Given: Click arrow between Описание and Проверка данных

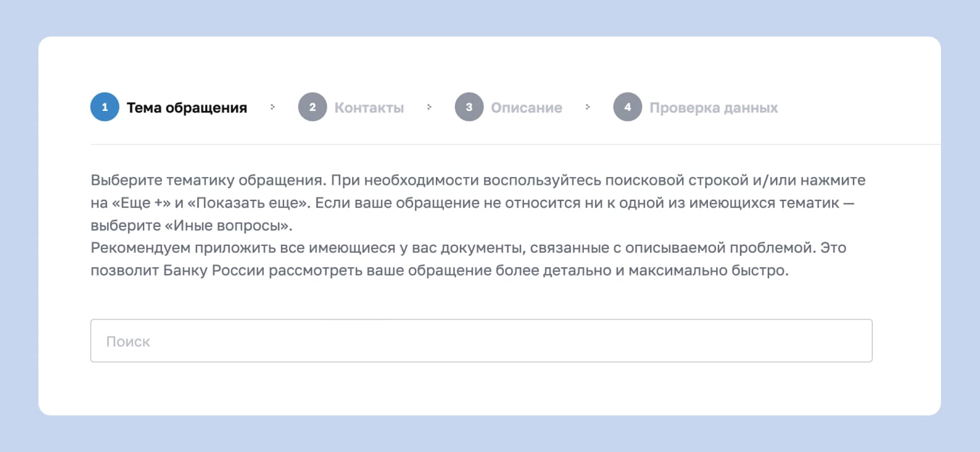Looking at the screenshot, I should (x=588, y=107).
